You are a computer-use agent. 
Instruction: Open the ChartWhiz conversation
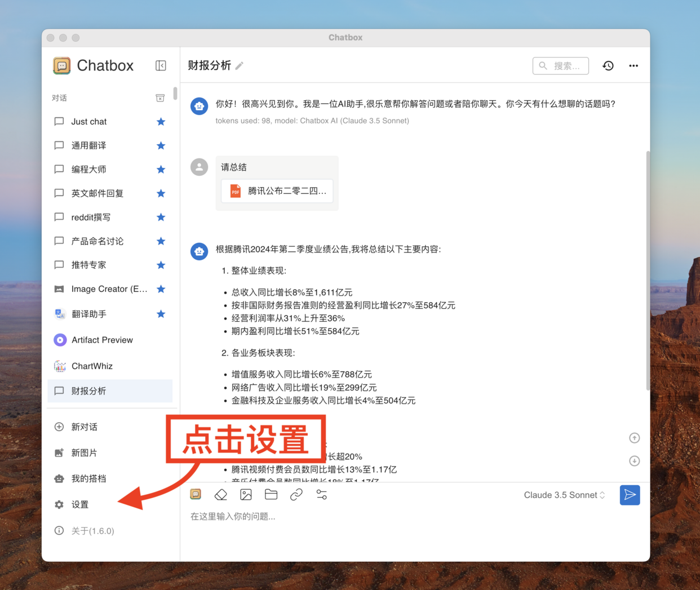click(110, 366)
